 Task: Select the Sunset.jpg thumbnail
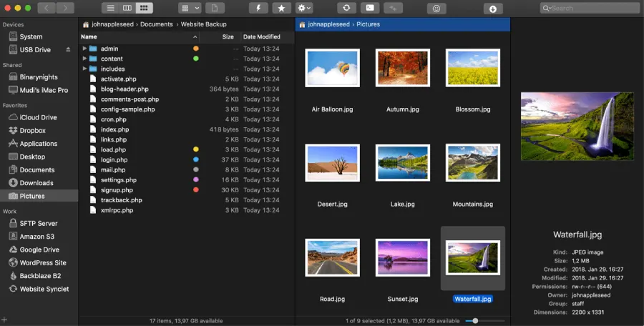click(x=402, y=257)
